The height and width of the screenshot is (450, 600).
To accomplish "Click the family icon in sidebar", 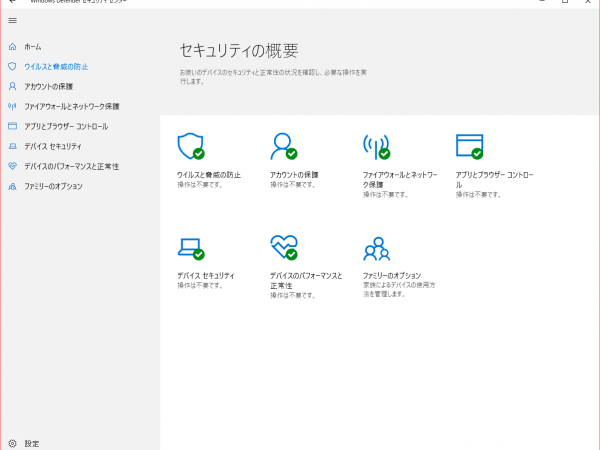I will pos(12,186).
